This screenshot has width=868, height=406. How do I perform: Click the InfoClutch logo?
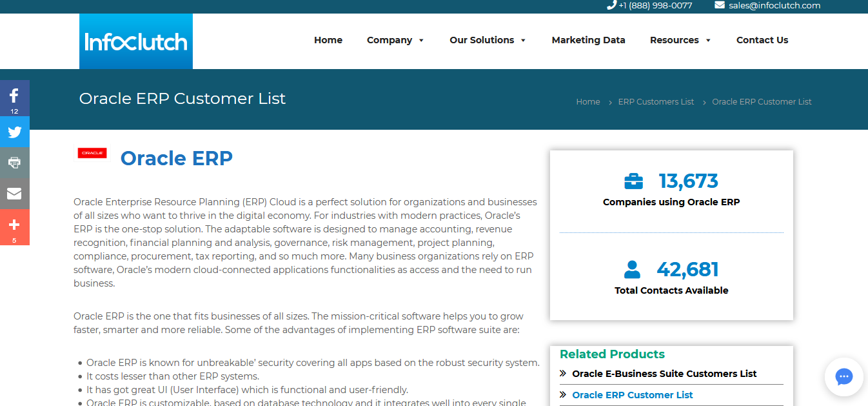[x=136, y=41]
